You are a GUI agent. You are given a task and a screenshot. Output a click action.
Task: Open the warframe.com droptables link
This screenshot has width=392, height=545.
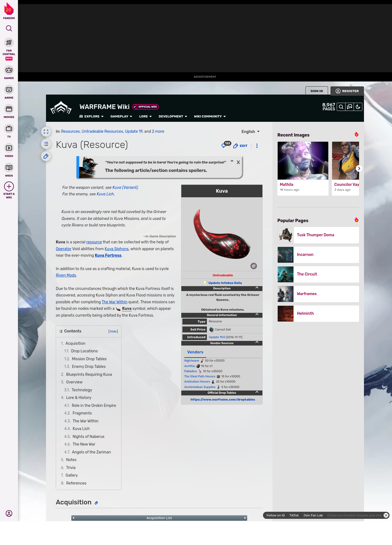tap(223, 399)
